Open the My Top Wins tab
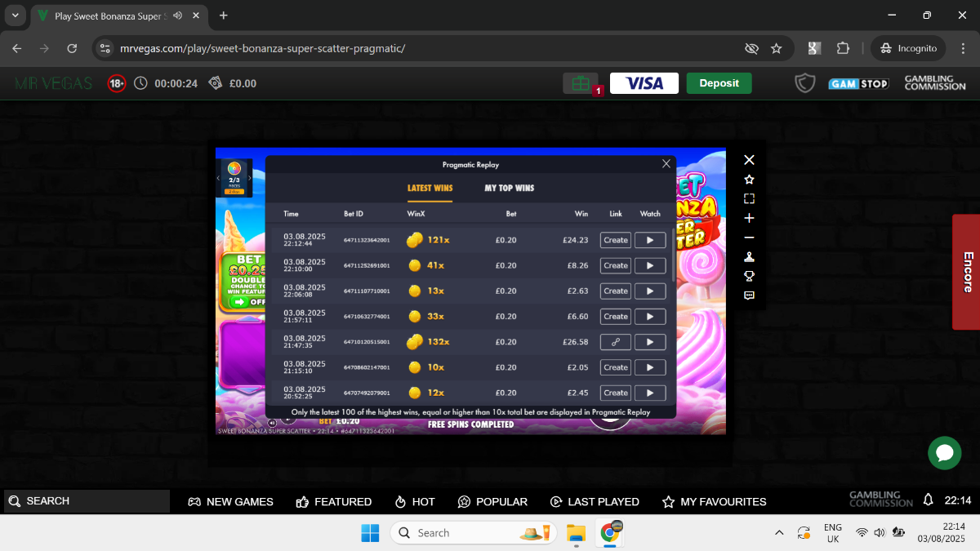Viewport: 980px width, 551px height. coord(510,188)
